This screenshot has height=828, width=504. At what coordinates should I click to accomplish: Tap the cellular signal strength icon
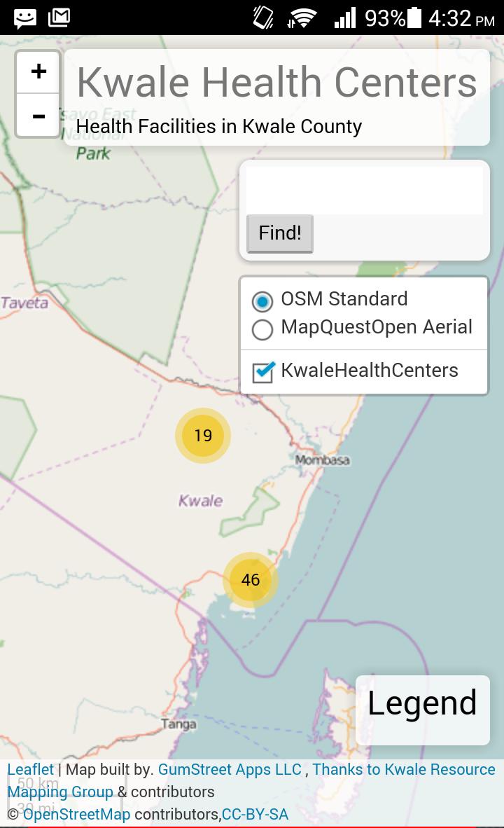point(345,18)
